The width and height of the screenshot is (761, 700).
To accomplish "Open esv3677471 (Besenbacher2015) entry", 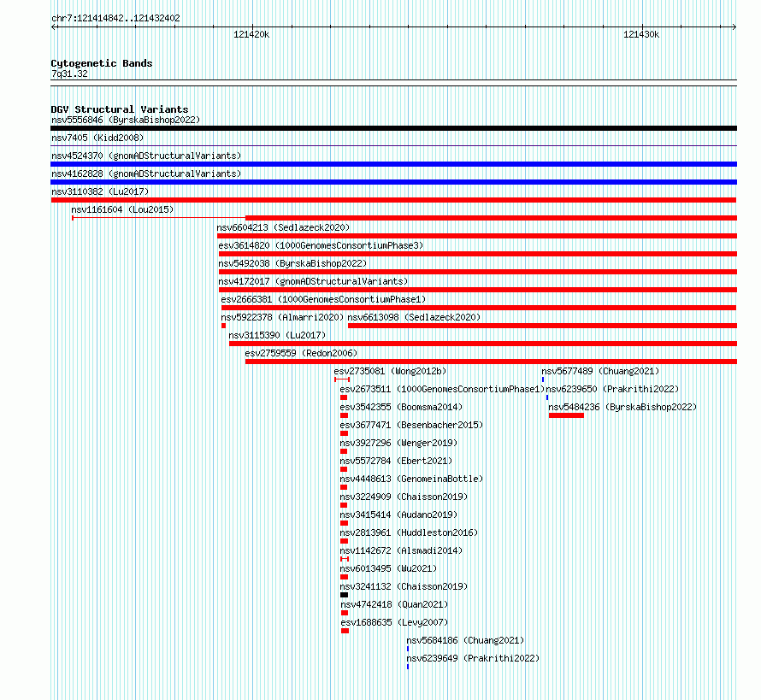I will click(x=411, y=425).
